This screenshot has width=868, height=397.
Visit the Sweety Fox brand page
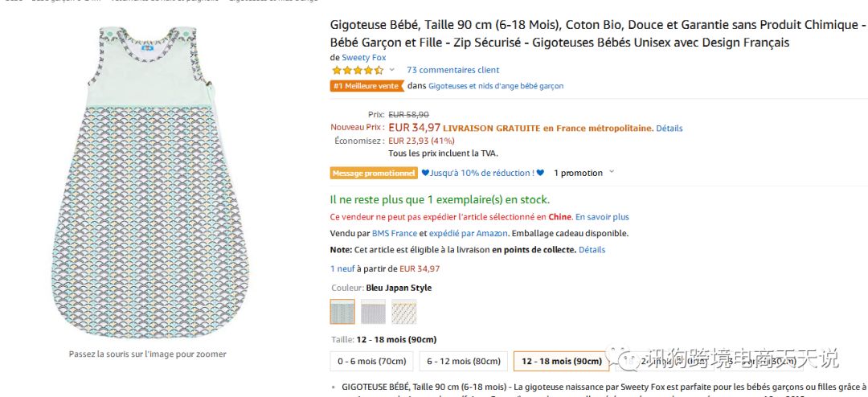pyautogui.click(x=363, y=58)
